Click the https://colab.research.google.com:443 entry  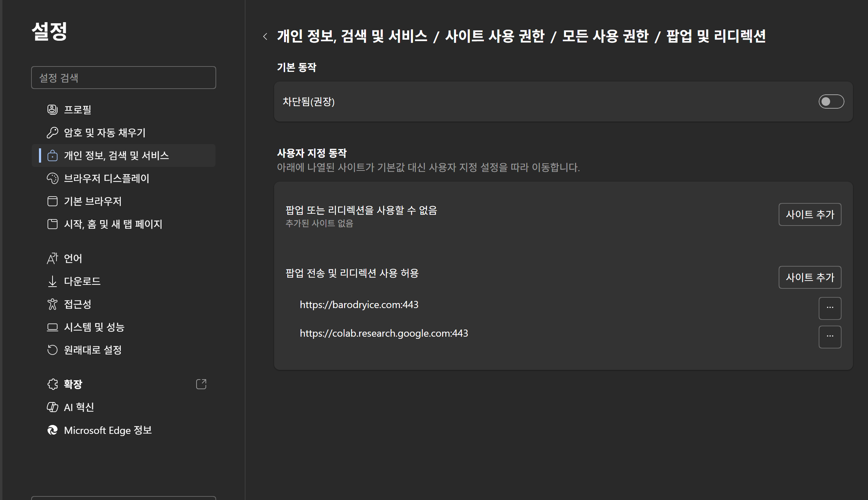tap(384, 333)
